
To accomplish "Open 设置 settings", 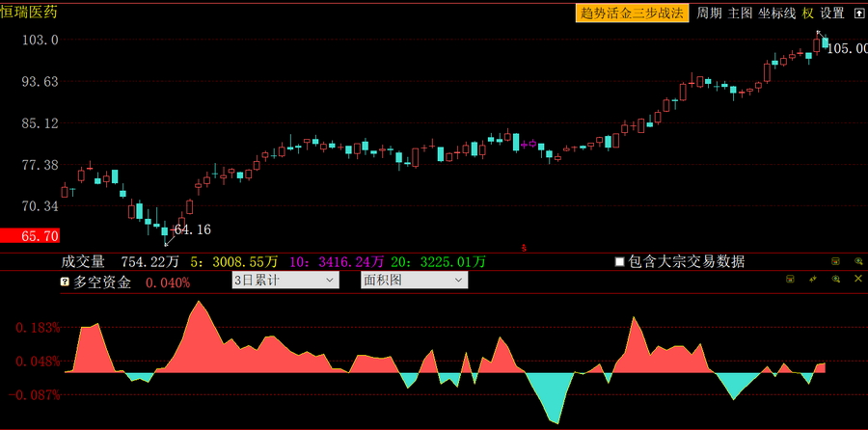I will click(832, 13).
